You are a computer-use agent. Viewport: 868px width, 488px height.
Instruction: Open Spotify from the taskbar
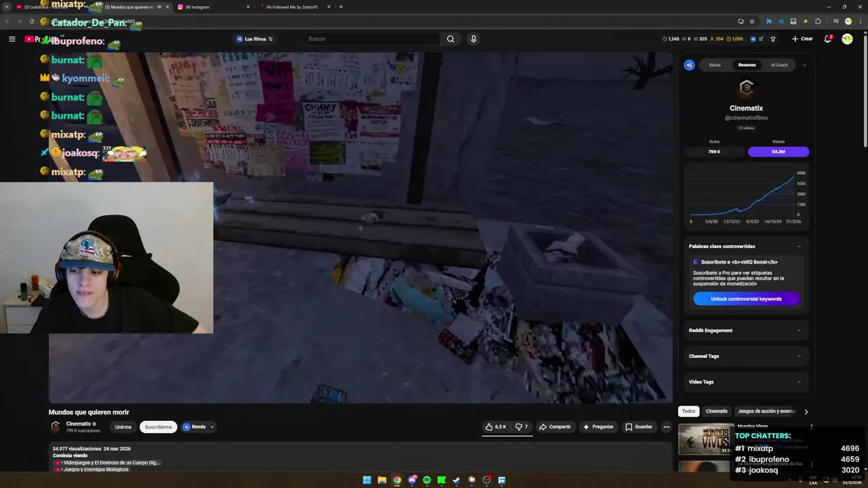(427, 480)
